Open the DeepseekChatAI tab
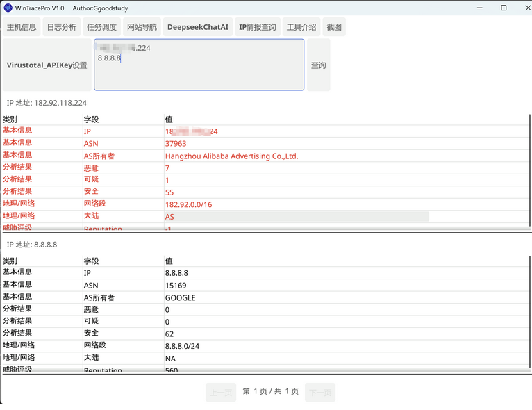 click(197, 27)
